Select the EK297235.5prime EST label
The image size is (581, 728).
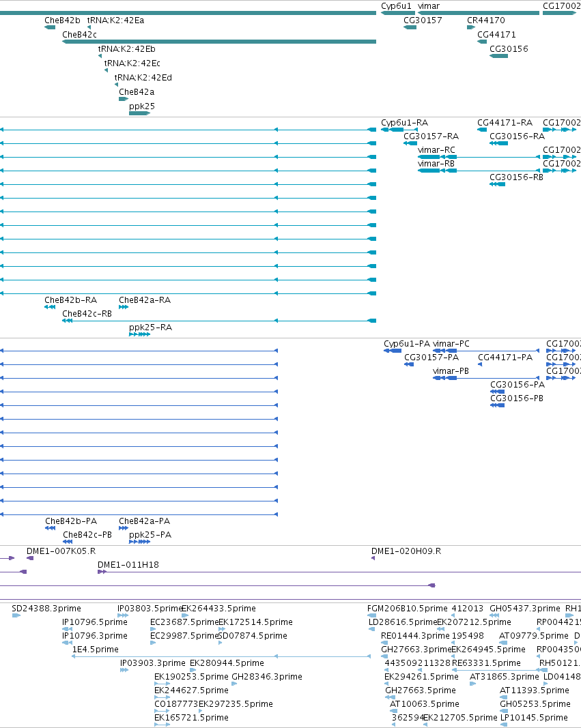point(236,704)
